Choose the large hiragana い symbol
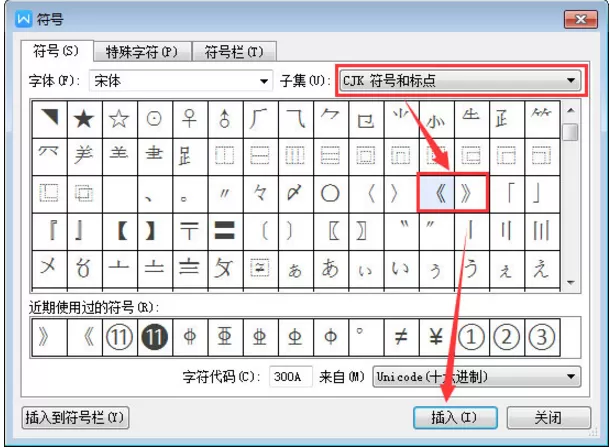This screenshot has height=448, width=610. 401,269
